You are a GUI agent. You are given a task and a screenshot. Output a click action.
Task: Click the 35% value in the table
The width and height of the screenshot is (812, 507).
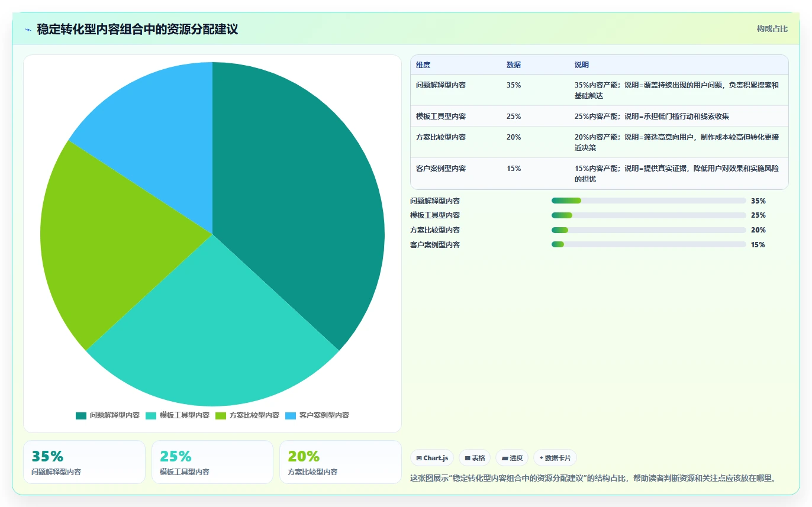[514, 85]
